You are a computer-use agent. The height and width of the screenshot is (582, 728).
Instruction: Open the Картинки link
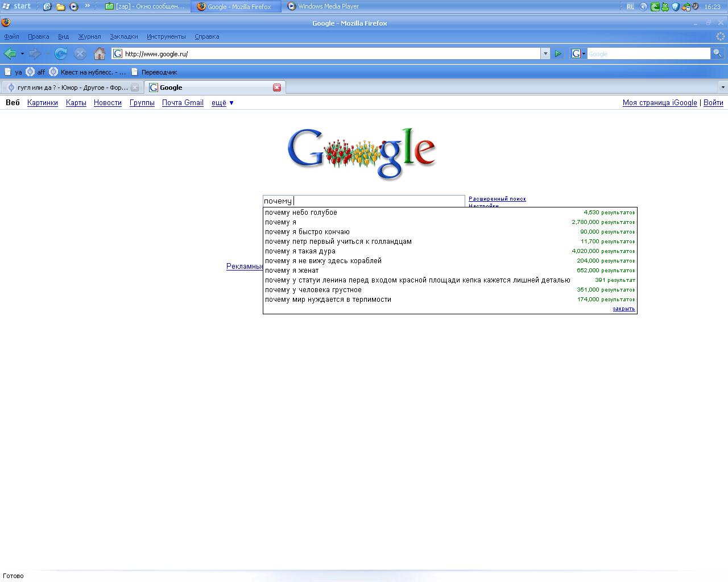(43, 103)
